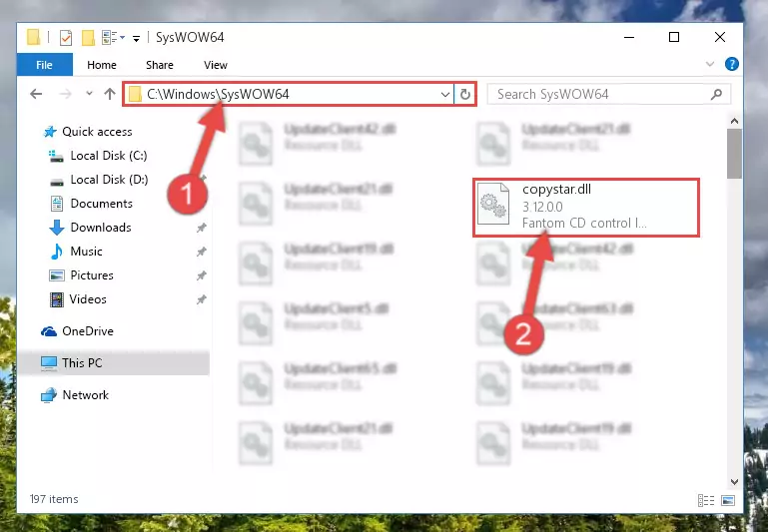Close the SysWOW64 window
The height and width of the screenshot is (532, 768).
[x=719, y=37]
